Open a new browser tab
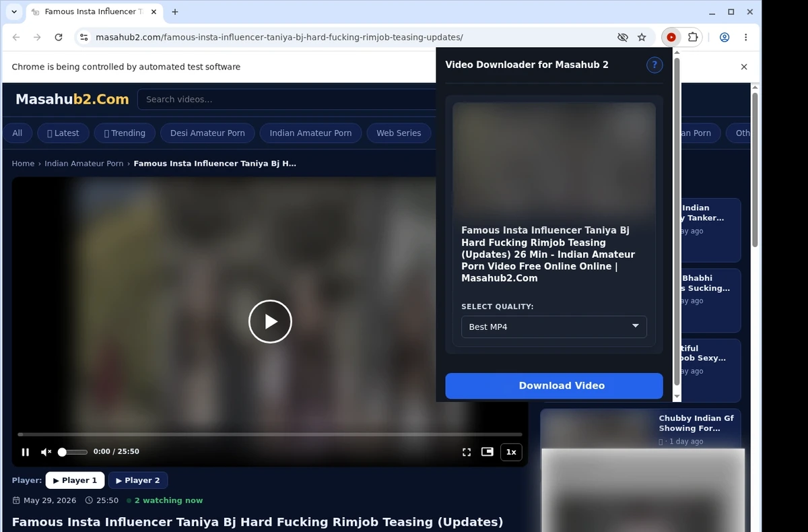The width and height of the screenshot is (808, 532). [175, 12]
